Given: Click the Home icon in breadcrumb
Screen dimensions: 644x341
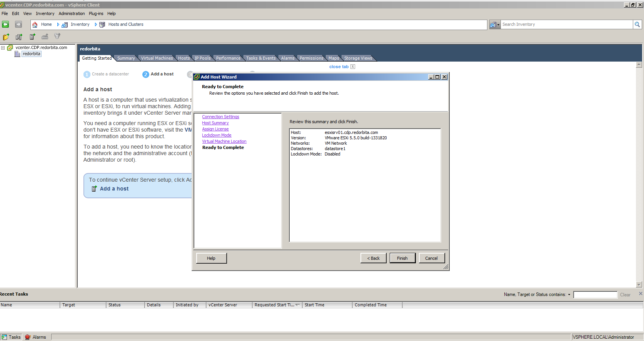Looking at the screenshot, I should click(x=35, y=25).
